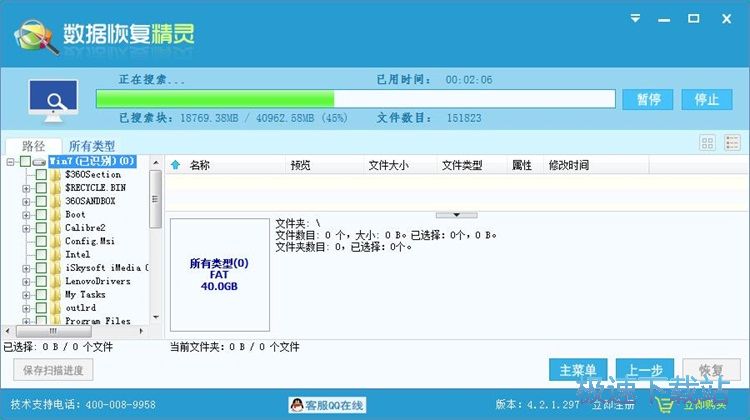This screenshot has height=420, width=750.
Task: Click the 保存扫描进度 button
Action: click(53, 370)
